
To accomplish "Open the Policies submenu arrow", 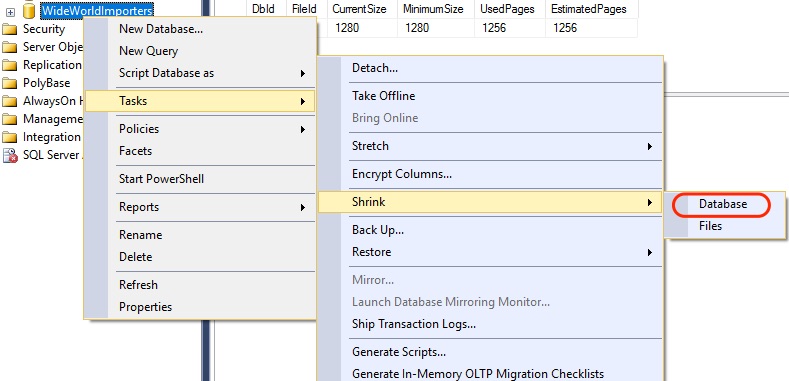I will 302,129.
